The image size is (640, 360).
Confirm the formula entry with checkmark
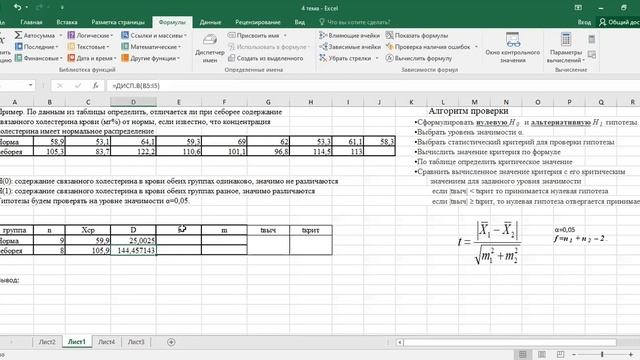click(78, 86)
